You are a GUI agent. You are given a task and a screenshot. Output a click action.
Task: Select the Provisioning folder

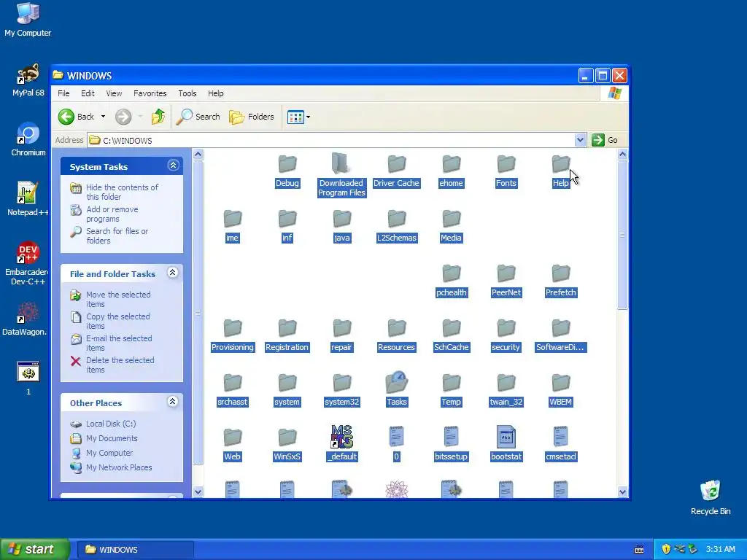coord(233,336)
